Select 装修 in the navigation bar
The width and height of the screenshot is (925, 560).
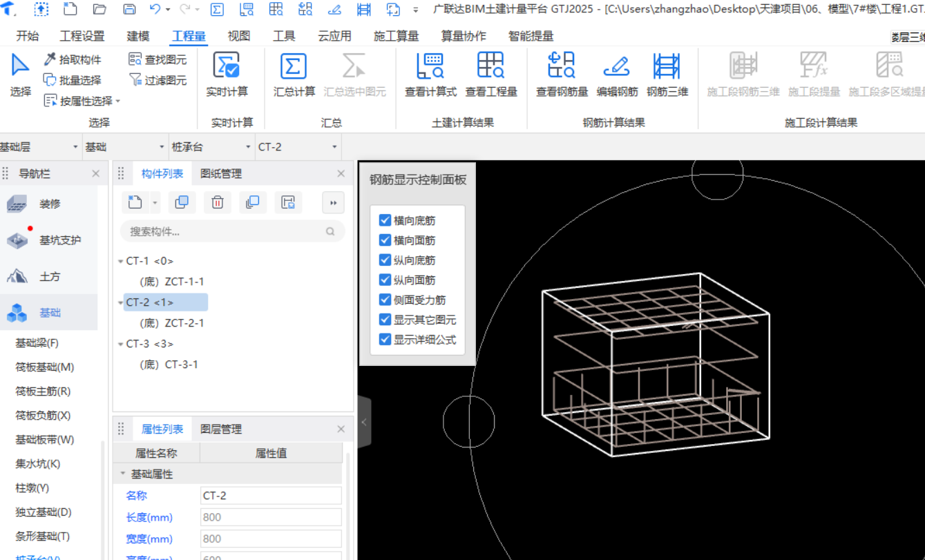(x=49, y=204)
